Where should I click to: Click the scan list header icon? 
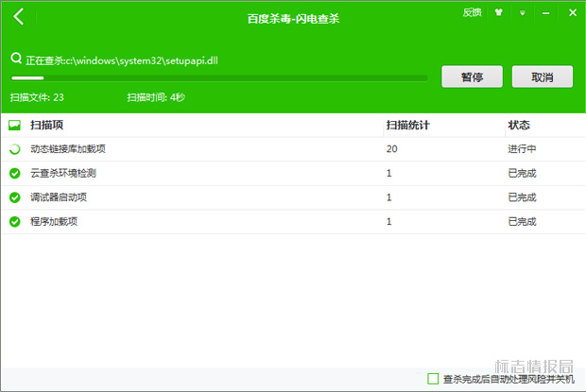pyautogui.click(x=14, y=125)
